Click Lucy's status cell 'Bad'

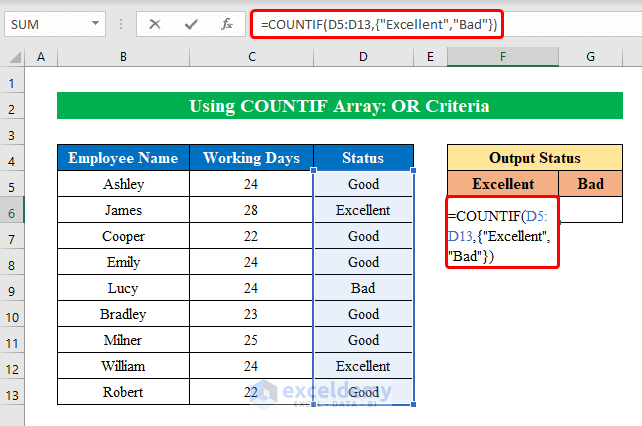coord(363,288)
